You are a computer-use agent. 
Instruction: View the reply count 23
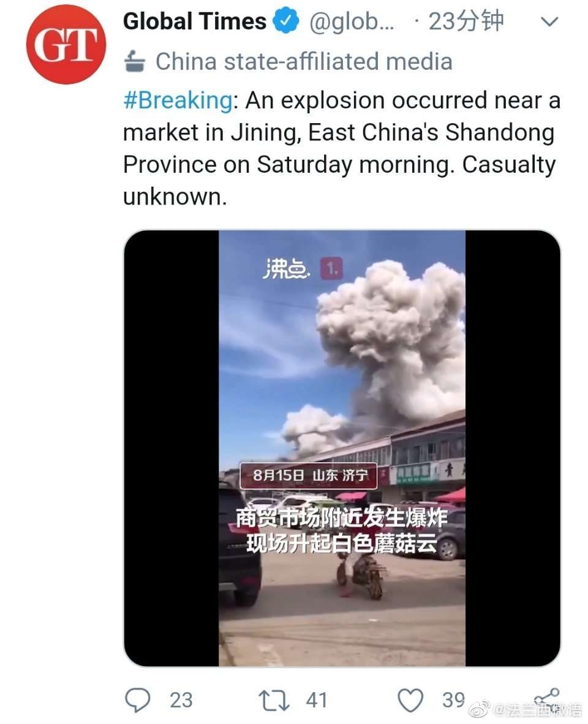(181, 701)
